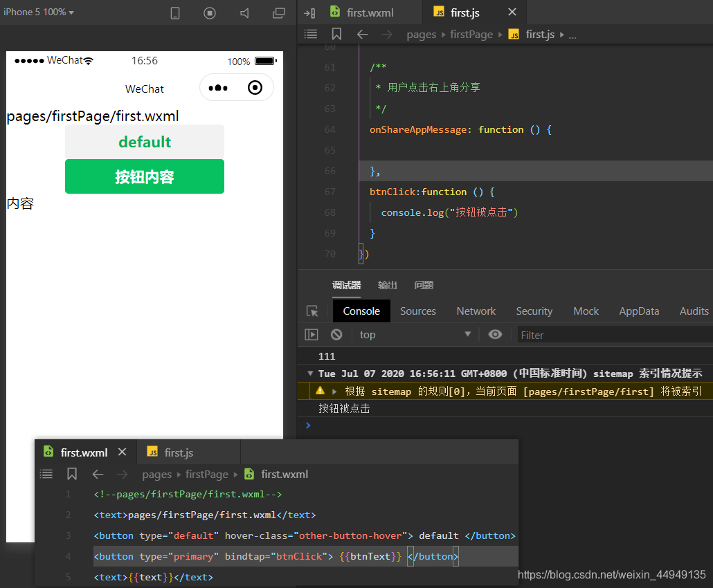Screen dimensions: 713x588
Task: Tap the default button in simulator
Action: (x=145, y=142)
